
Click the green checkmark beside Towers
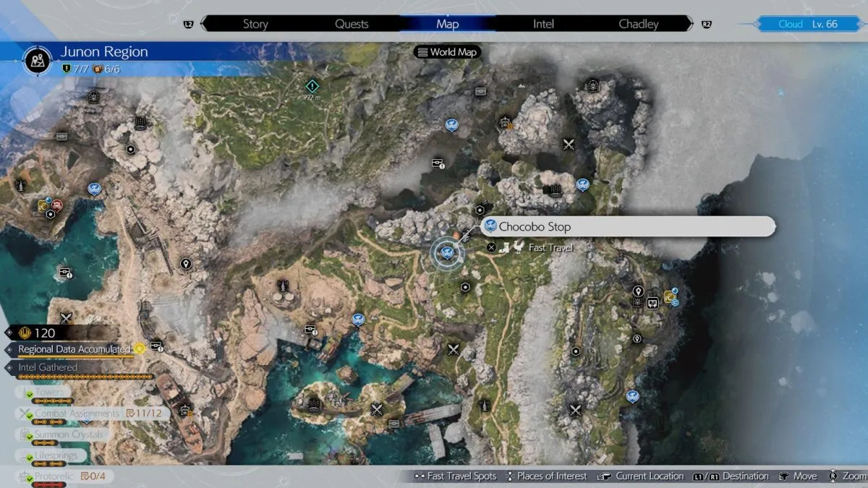(x=29, y=395)
